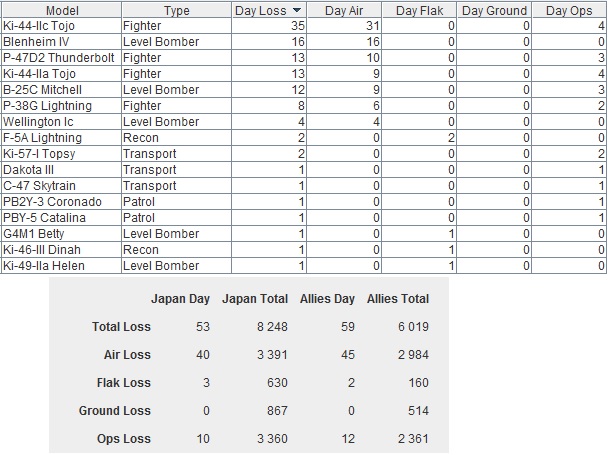Click the Day Loss sort arrow icon

click(x=297, y=10)
